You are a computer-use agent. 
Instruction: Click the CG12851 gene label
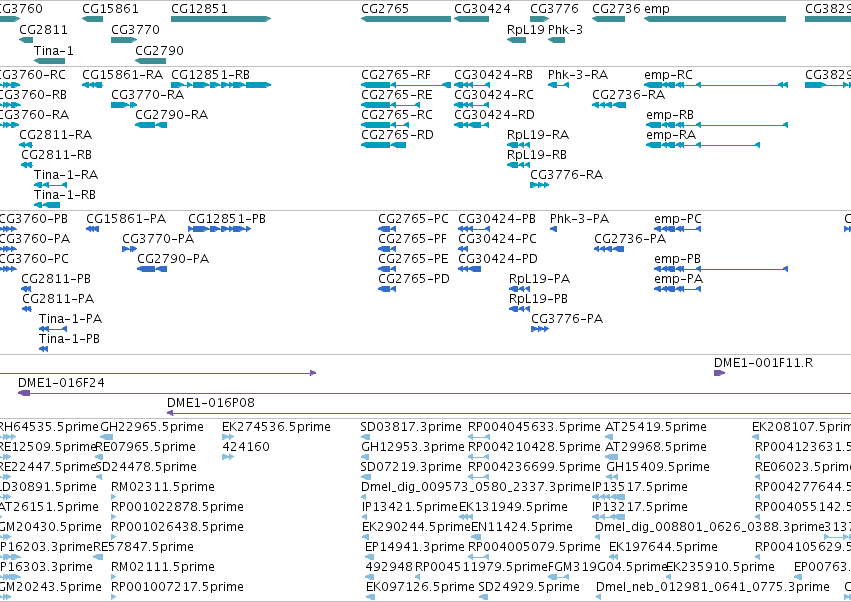coord(199,9)
